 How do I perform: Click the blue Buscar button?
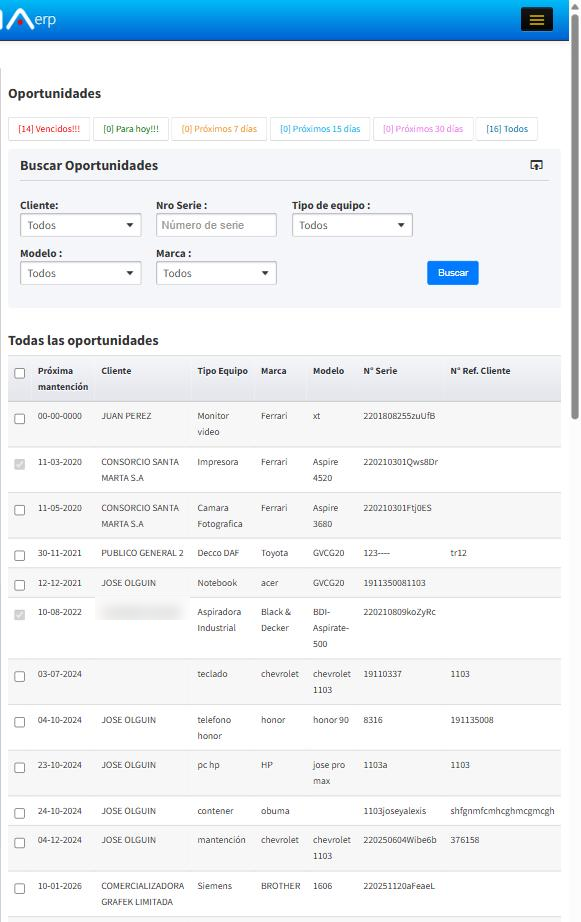(x=453, y=273)
